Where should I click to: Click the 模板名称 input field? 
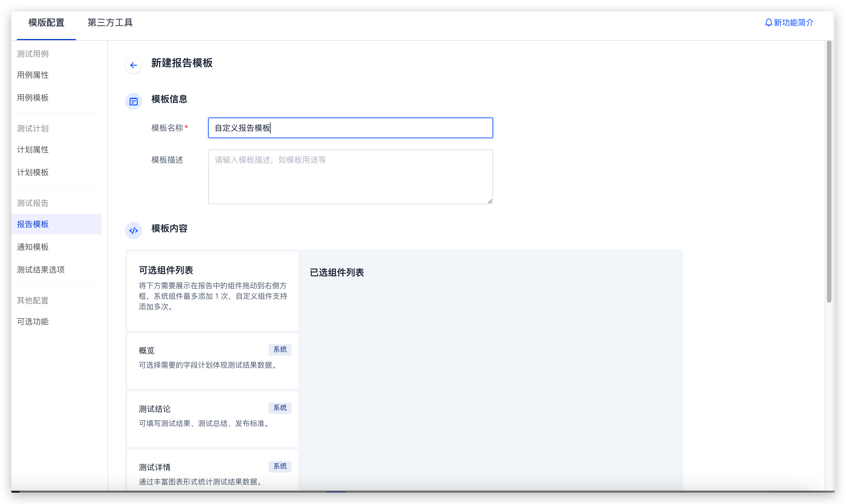(x=350, y=128)
